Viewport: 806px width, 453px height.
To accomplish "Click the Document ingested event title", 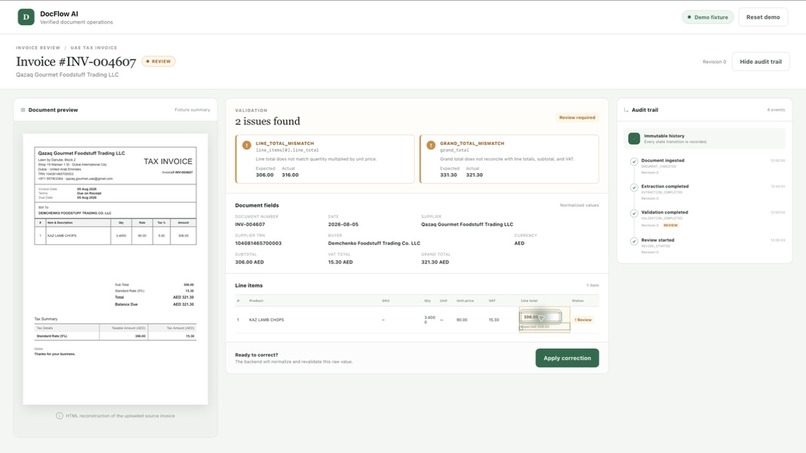I will pyautogui.click(x=663, y=160).
